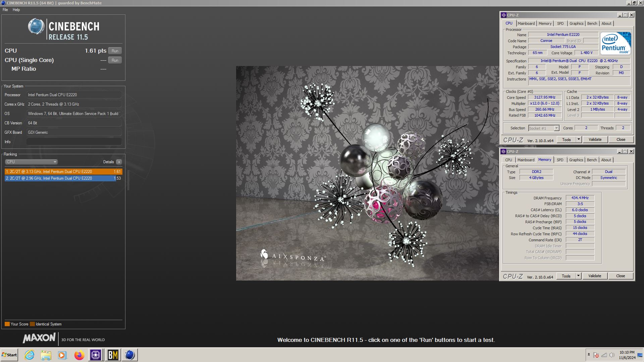Image resolution: width=644 pixels, height=362 pixels.
Task: Click Validate in bottom CPU-Z window
Action: coord(595,276)
